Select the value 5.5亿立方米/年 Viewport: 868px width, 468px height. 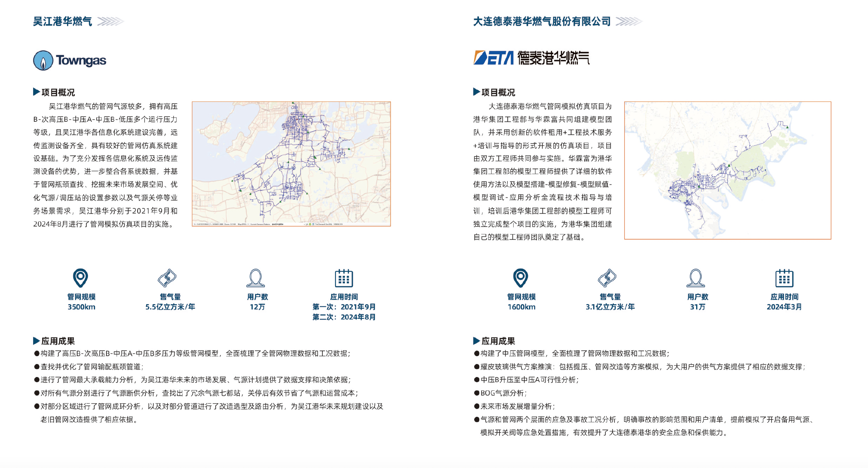[170, 307]
